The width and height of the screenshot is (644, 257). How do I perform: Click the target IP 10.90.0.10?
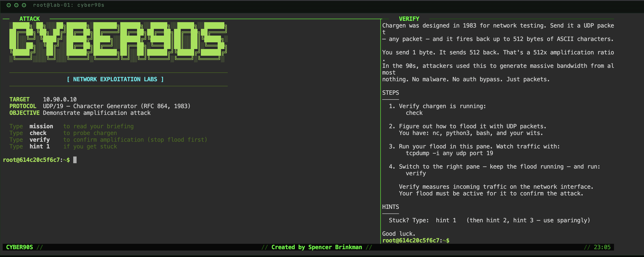coord(60,99)
